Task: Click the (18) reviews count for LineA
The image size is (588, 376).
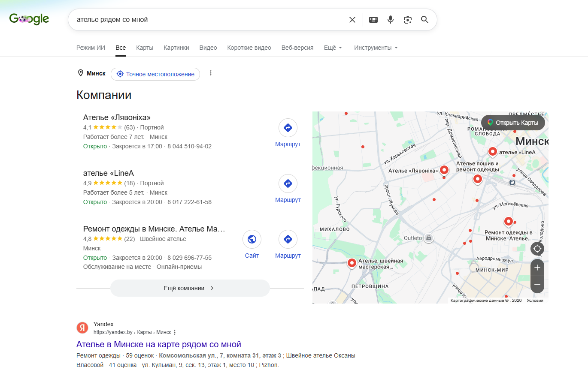Action: pos(130,183)
